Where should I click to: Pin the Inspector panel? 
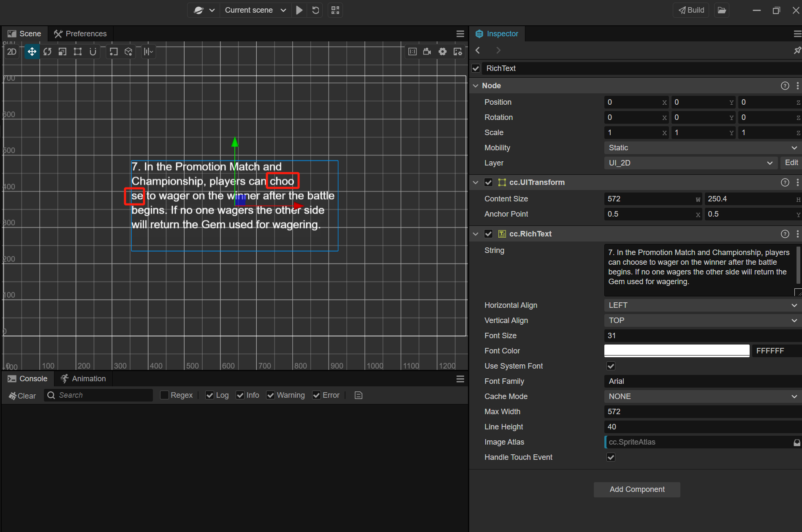[x=797, y=50]
